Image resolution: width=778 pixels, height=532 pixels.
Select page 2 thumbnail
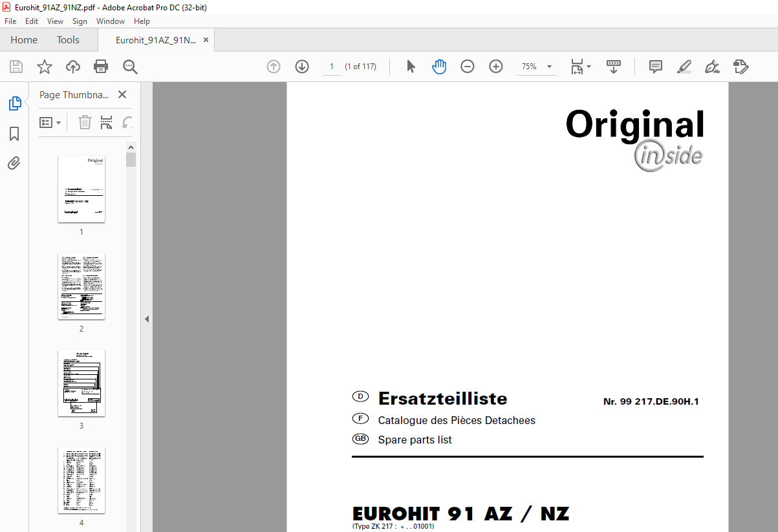81,286
